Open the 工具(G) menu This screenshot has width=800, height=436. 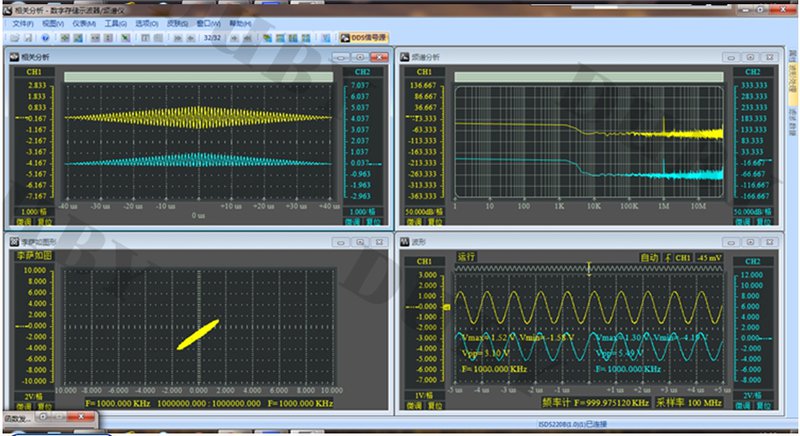pos(115,23)
